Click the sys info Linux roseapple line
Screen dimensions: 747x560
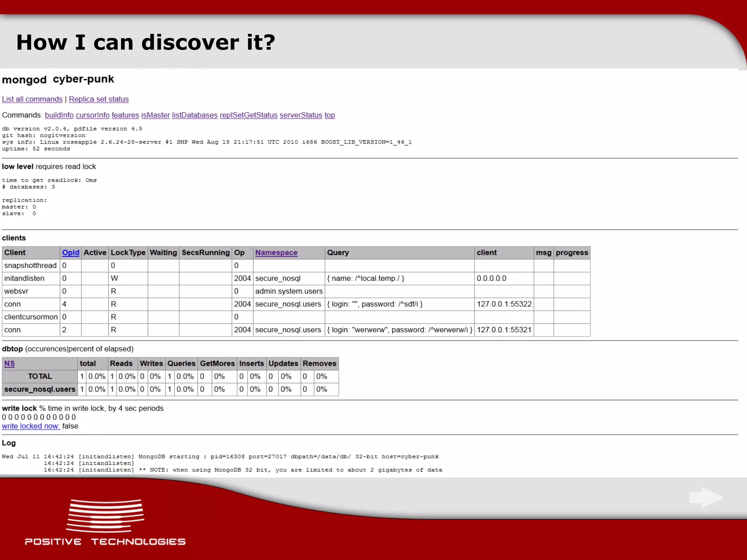click(x=207, y=142)
